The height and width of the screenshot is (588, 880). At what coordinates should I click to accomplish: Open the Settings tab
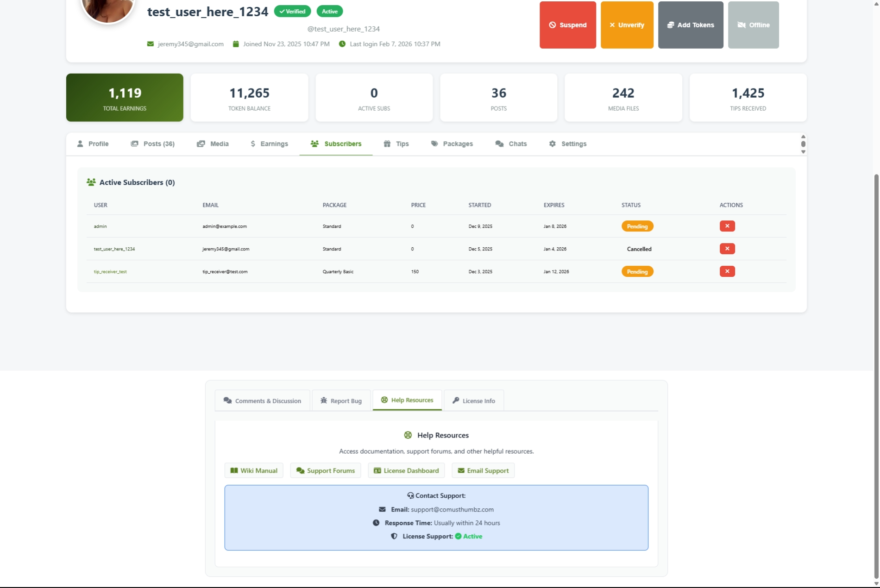tap(567, 144)
